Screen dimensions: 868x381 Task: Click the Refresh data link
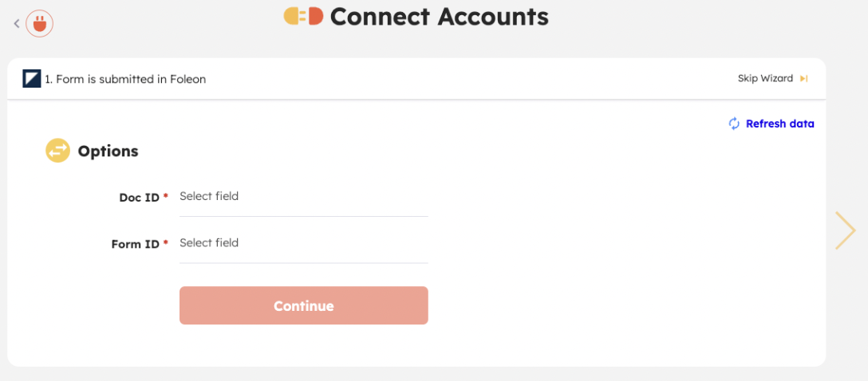pos(780,124)
